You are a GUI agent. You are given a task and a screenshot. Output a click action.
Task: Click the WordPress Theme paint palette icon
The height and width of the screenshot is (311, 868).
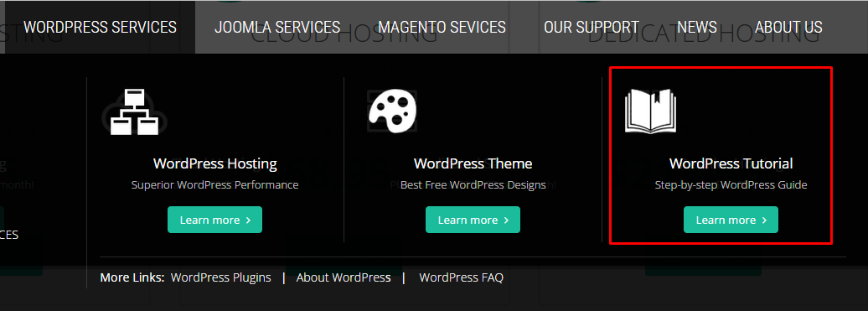click(392, 111)
